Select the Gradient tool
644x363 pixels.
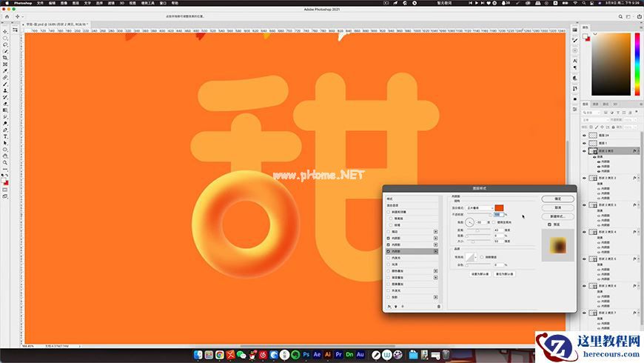pyautogui.click(x=5, y=110)
